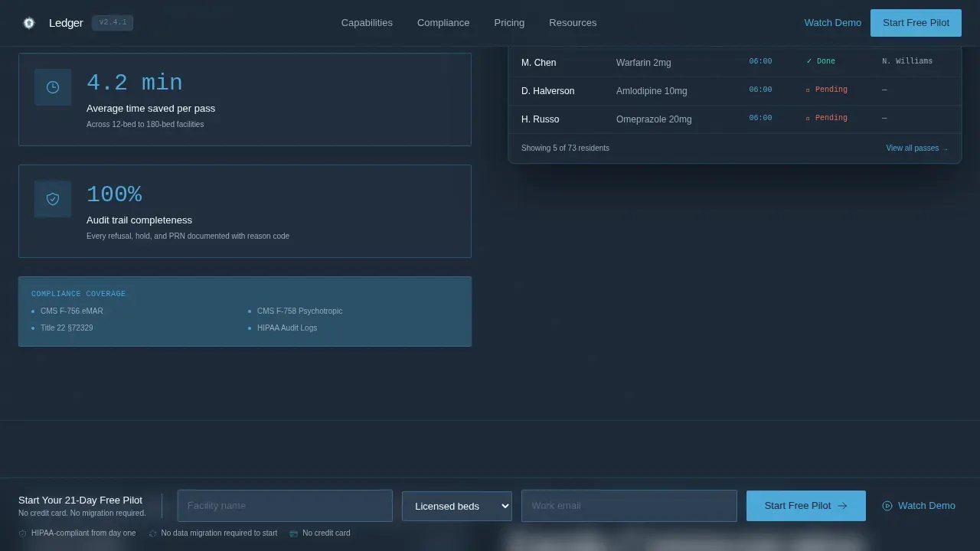Click the clock icon beside 4.2 min
The height and width of the screenshot is (551, 980).
tap(53, 87)
